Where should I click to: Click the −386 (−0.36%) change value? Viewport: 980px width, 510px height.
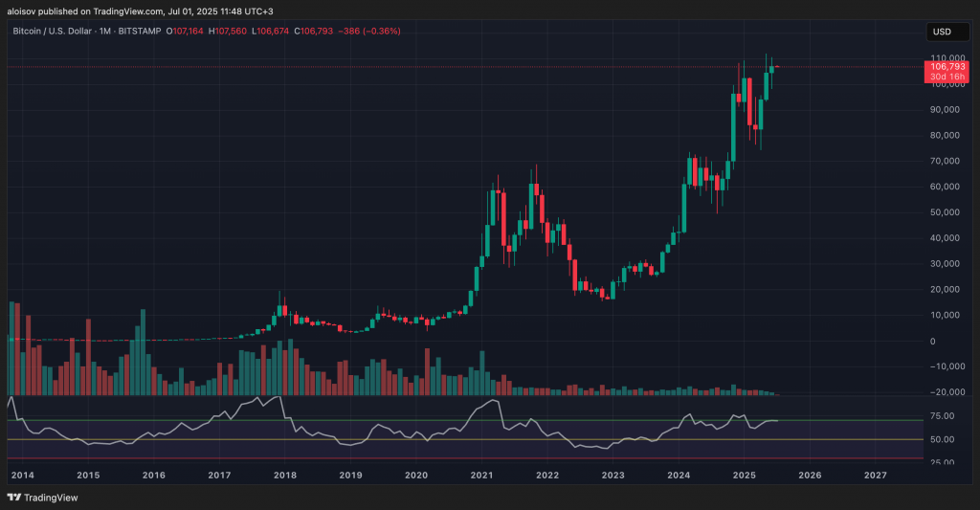pos(368,32)
